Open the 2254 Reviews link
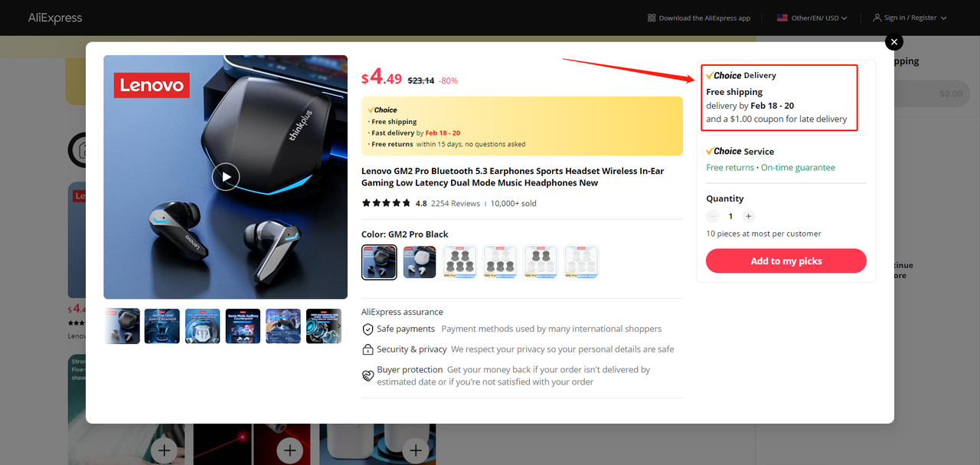Viewport: 980px width, 465px height. pos(456,204)
